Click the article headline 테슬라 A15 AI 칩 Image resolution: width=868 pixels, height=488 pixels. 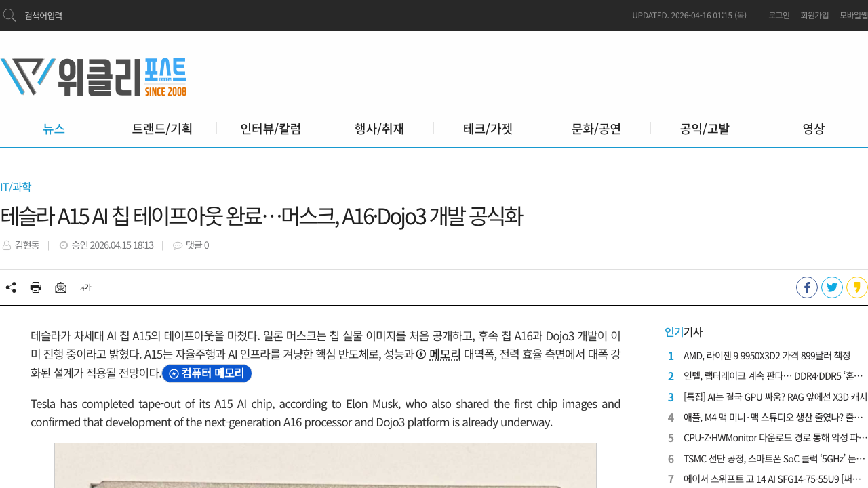point(262,217)
